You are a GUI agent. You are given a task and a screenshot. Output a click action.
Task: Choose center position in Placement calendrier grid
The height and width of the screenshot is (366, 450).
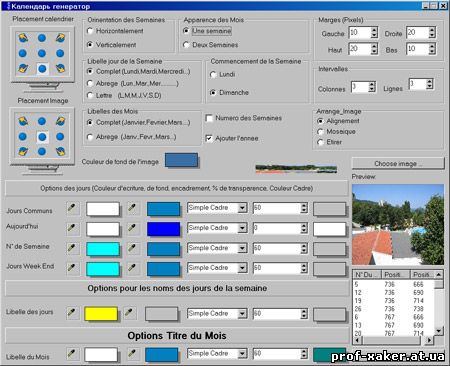point(42,53)
